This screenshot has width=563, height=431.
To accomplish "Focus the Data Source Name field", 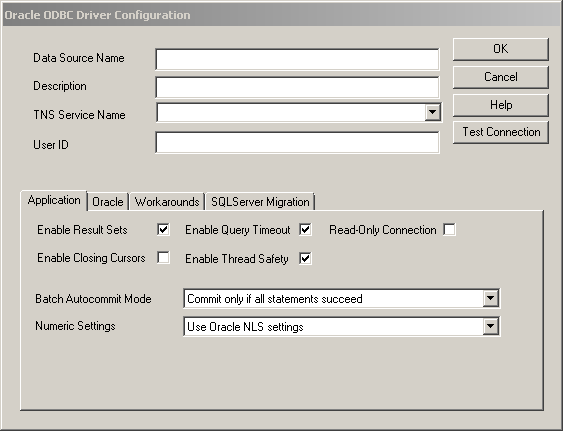I will [297, 59].
